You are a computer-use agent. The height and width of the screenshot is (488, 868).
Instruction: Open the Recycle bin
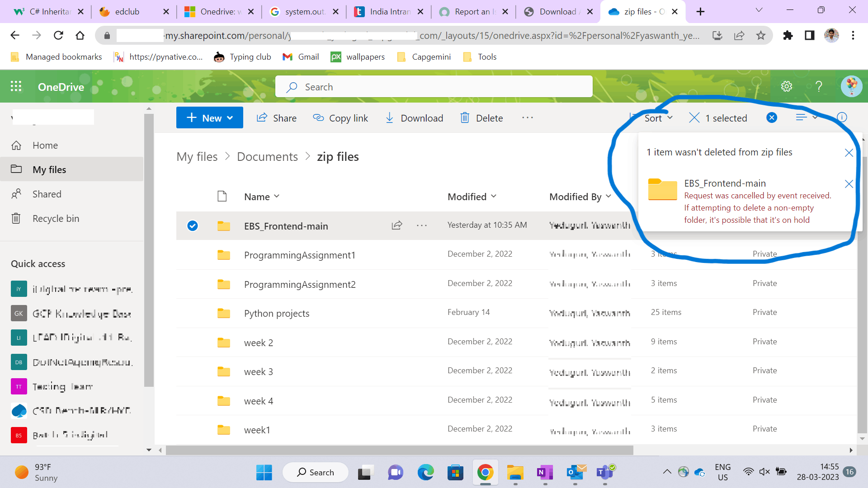(56, 218)
